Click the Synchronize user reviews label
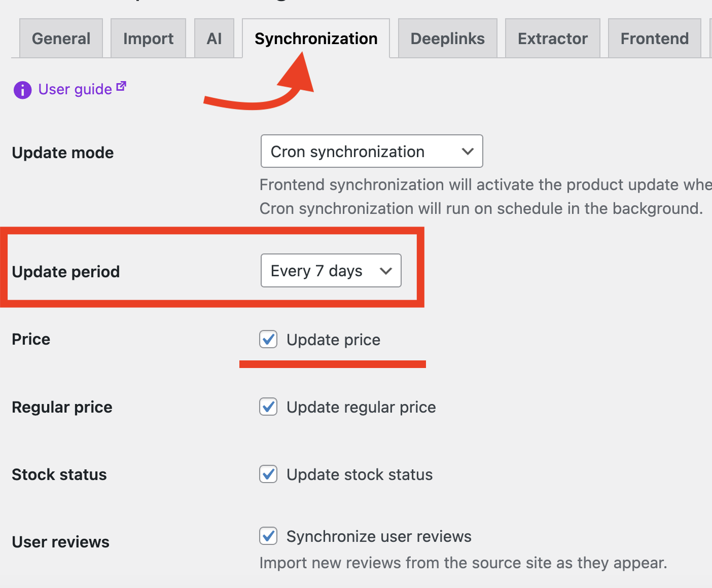This screenshot has width=712, height=588. pyautogui.click(x=379, y=536)
